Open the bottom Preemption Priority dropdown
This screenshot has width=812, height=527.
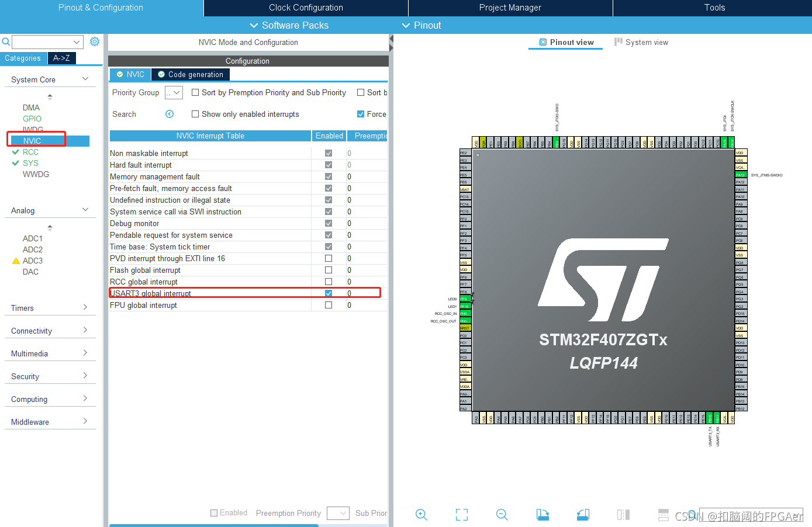(x=338, y=513)
